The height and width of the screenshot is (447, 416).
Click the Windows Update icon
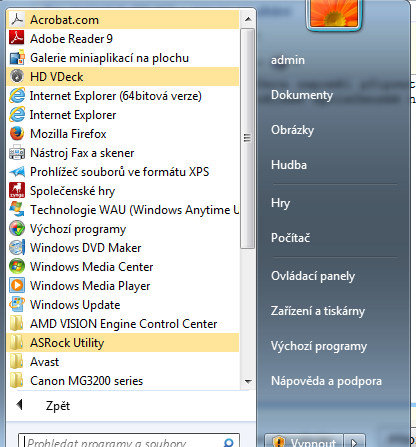17,305
